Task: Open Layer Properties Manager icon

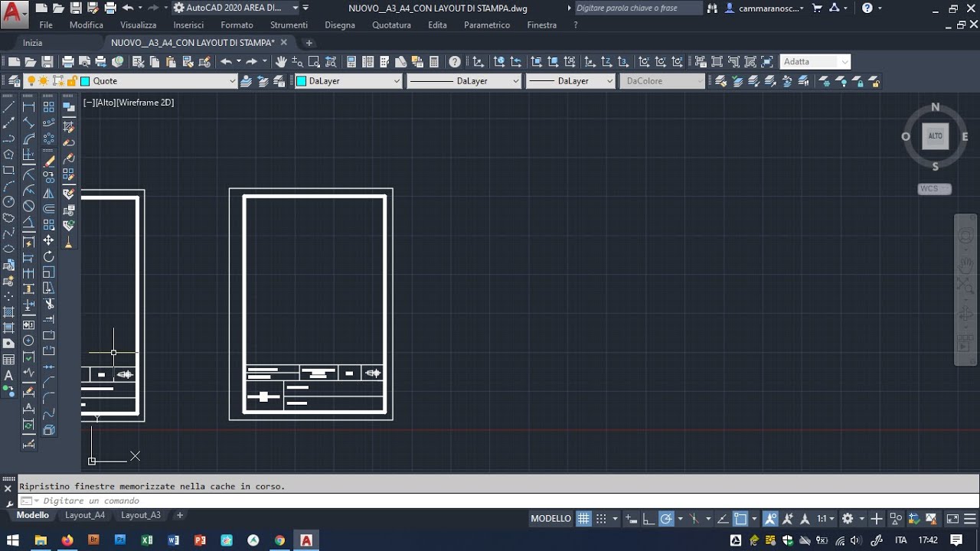Action: click(14, 81)
